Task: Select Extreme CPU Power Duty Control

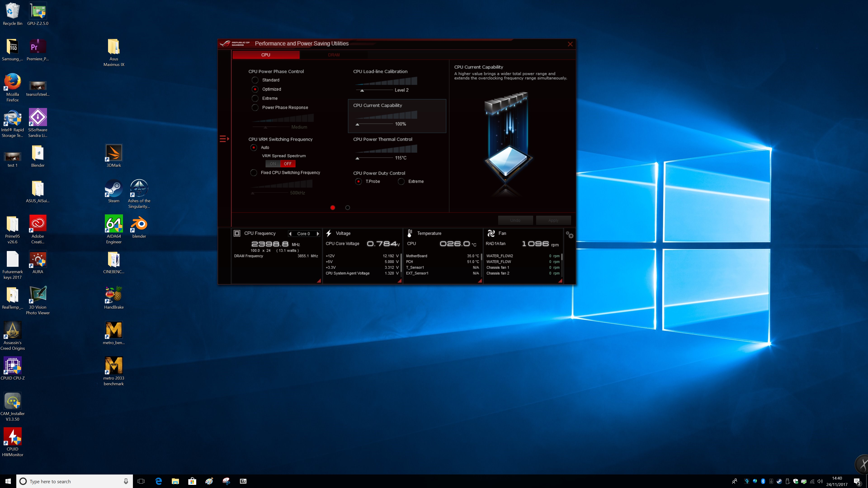Action: coord(401,181)
